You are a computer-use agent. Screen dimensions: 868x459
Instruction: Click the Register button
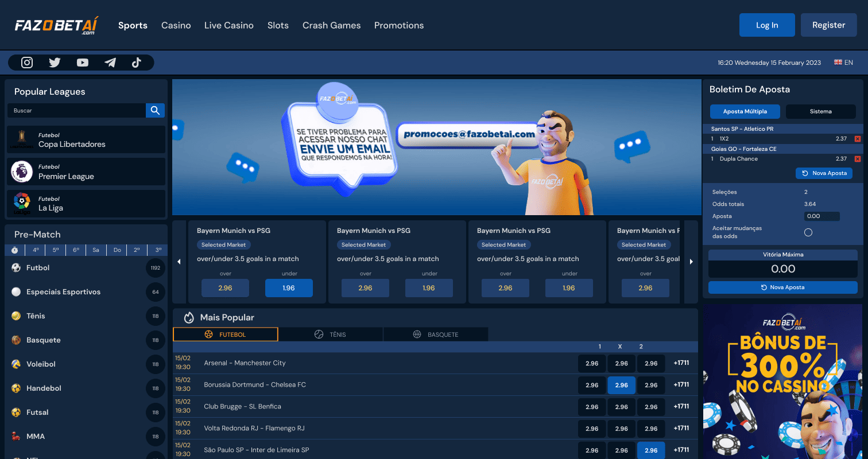point(828,25)
